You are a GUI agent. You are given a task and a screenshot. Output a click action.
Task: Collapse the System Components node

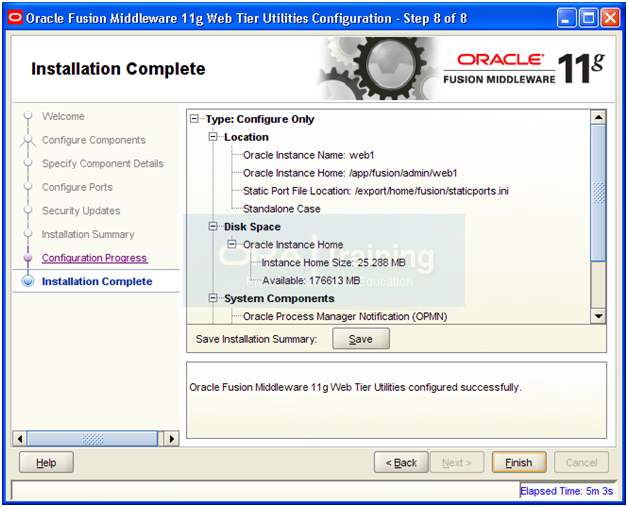(213, 298)
